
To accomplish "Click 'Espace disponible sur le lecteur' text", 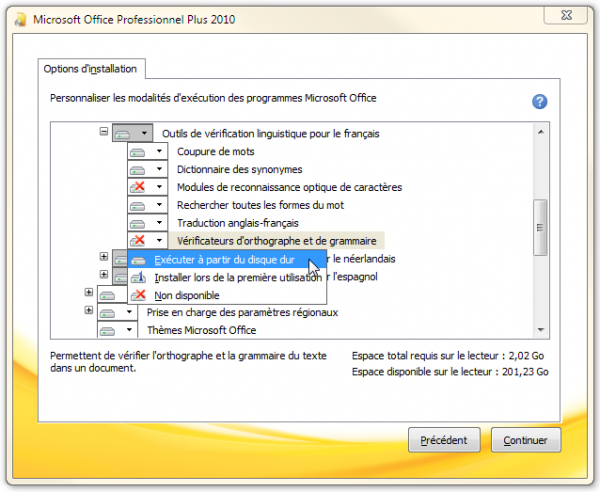I will click(x=450, y=372).
